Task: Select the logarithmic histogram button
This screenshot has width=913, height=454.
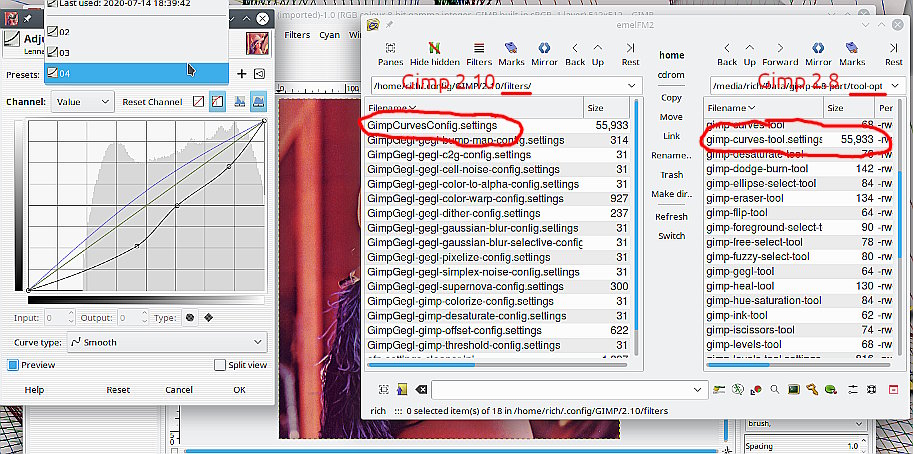Action: click(x=258, y=102)
